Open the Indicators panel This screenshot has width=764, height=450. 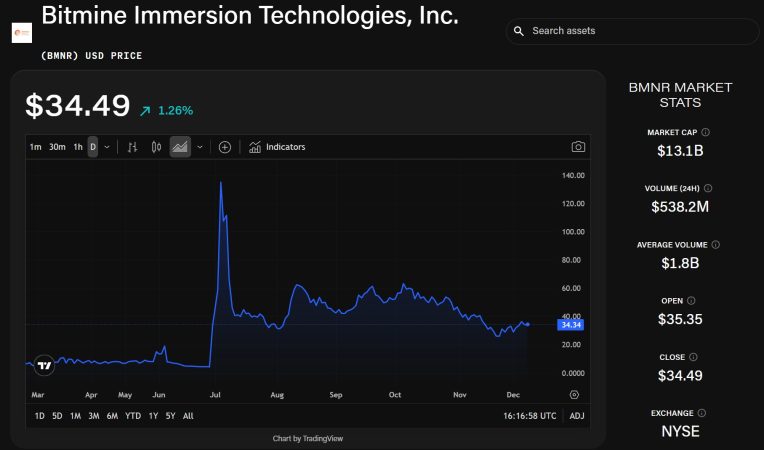[277, 147]
